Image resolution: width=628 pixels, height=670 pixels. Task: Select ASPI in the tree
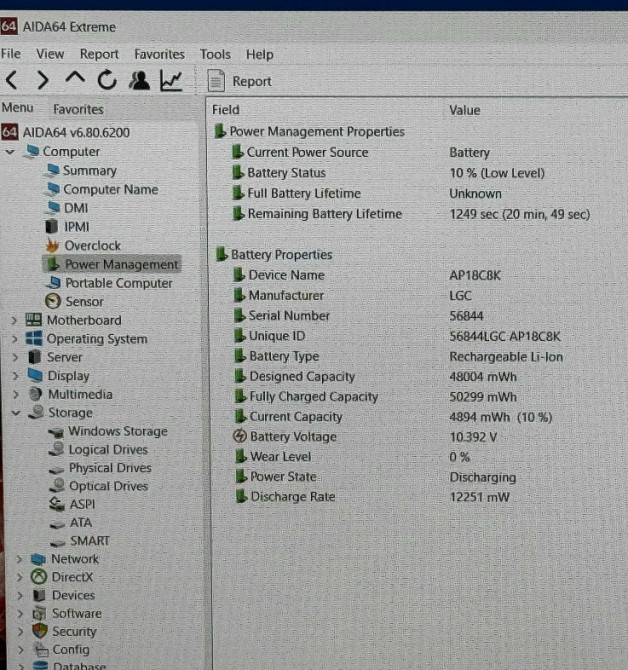coord(82,504)
